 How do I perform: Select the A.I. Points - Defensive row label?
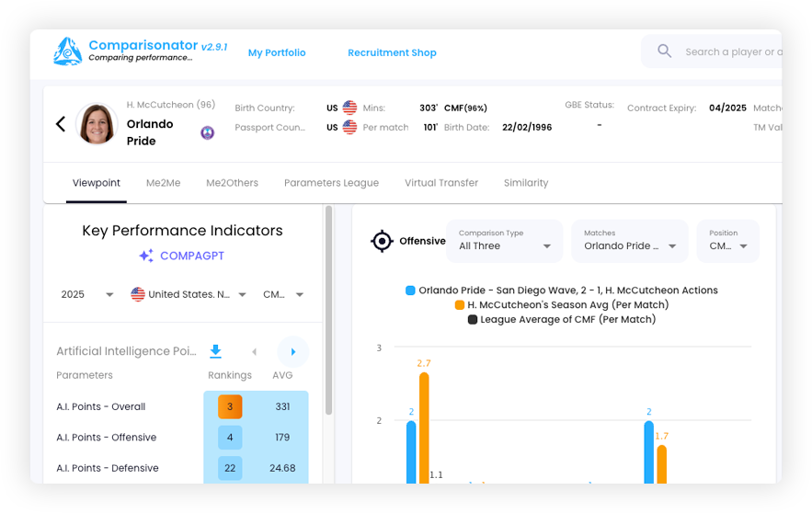click(x=108, y=468)
